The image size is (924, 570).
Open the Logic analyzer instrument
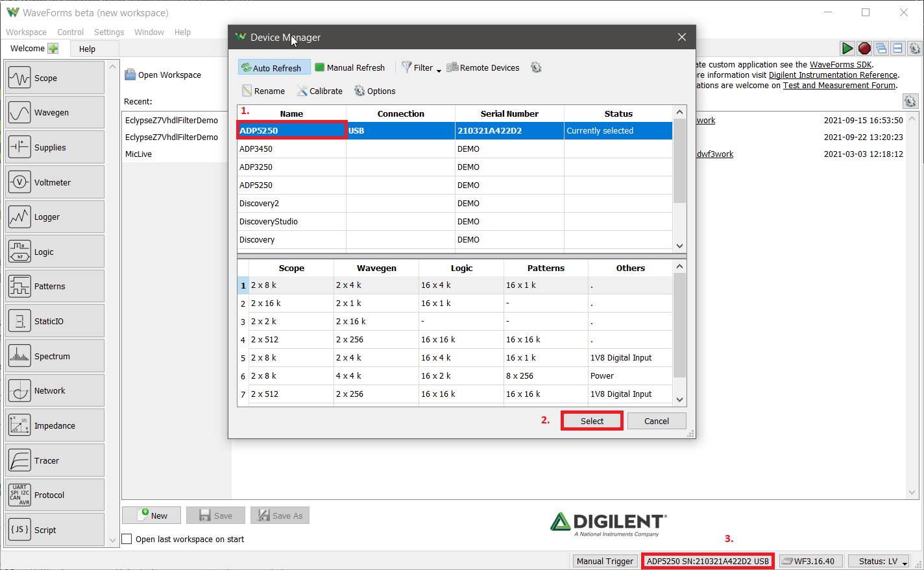click(x=55, y=252)
